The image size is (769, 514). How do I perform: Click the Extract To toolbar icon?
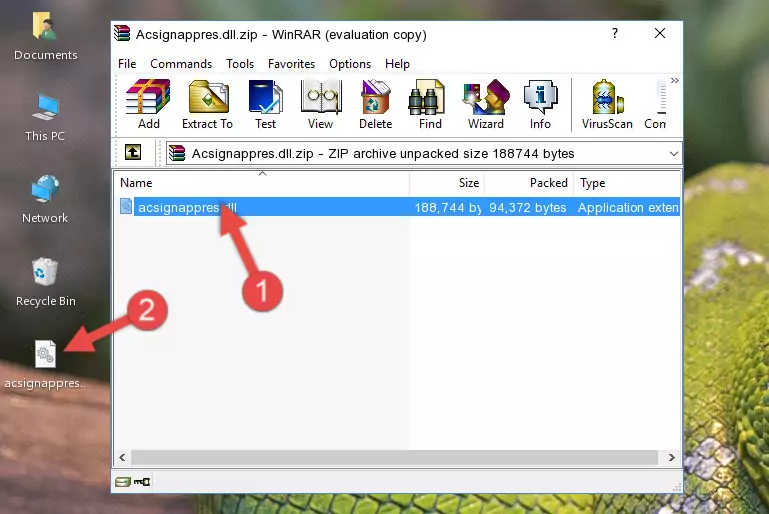[x=207, y=104]
